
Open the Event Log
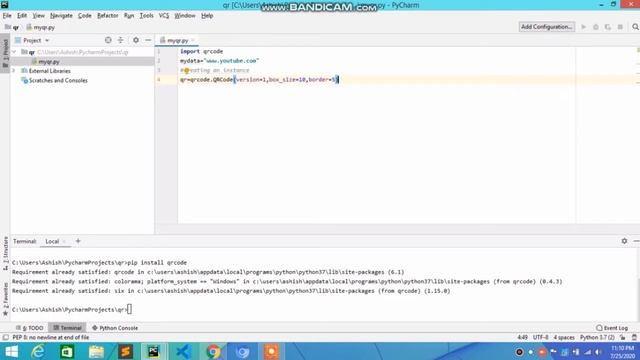click(612, 328)
